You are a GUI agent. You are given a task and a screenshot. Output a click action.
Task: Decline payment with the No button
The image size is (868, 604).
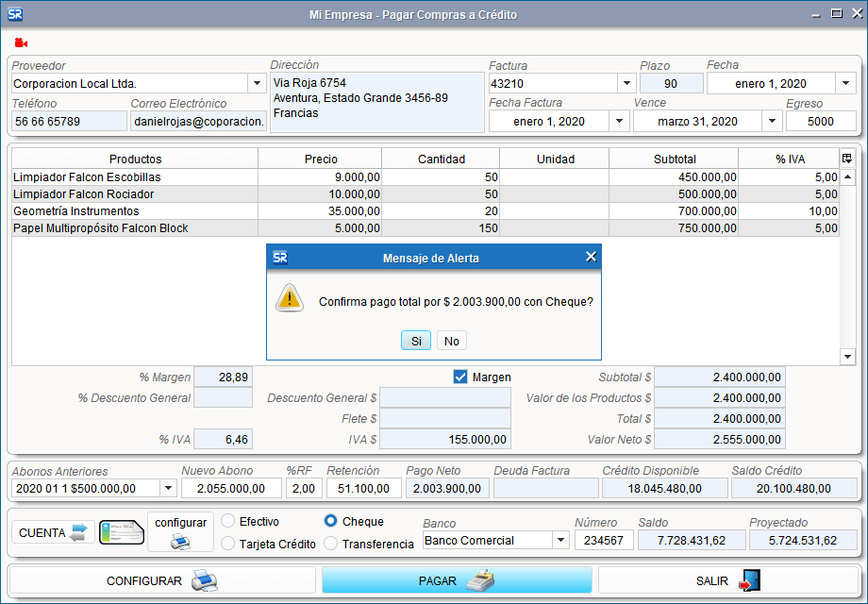click(x=452, y=341)
